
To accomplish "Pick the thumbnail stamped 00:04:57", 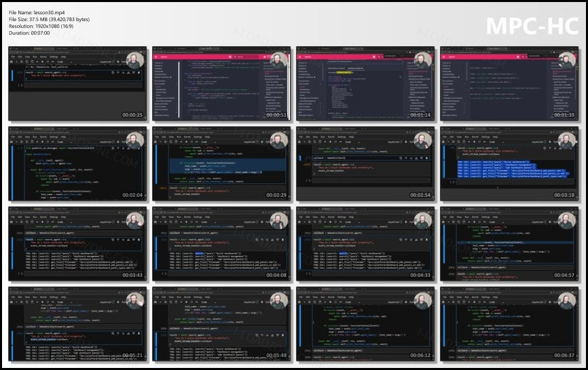I will [x=509, y=244].
